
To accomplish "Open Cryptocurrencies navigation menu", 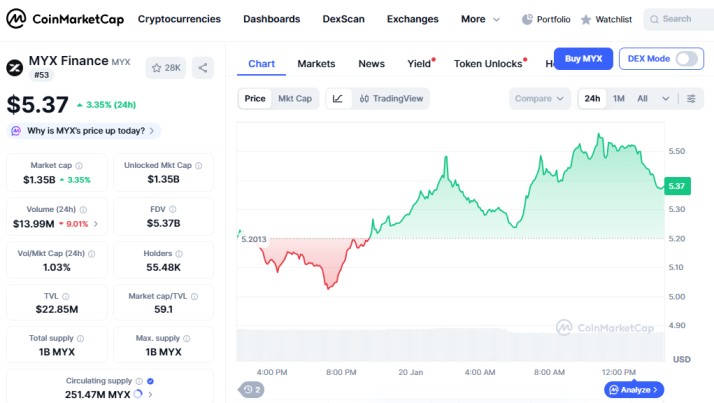I will [179, 19].
